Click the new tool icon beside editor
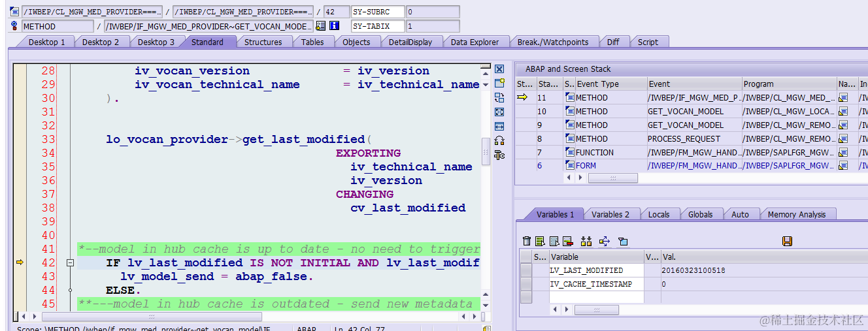This screenshot has height=331, width=868. point(499,84)
